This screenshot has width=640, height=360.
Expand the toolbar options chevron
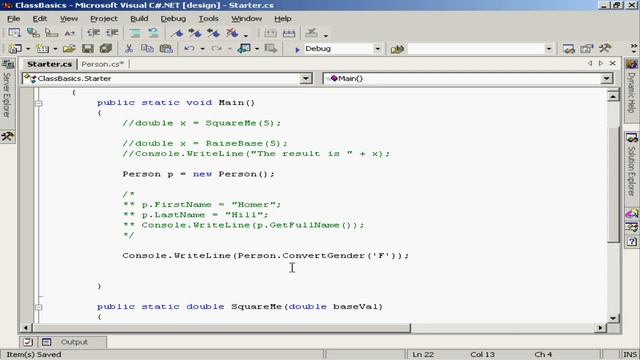(x=634, y=49)
